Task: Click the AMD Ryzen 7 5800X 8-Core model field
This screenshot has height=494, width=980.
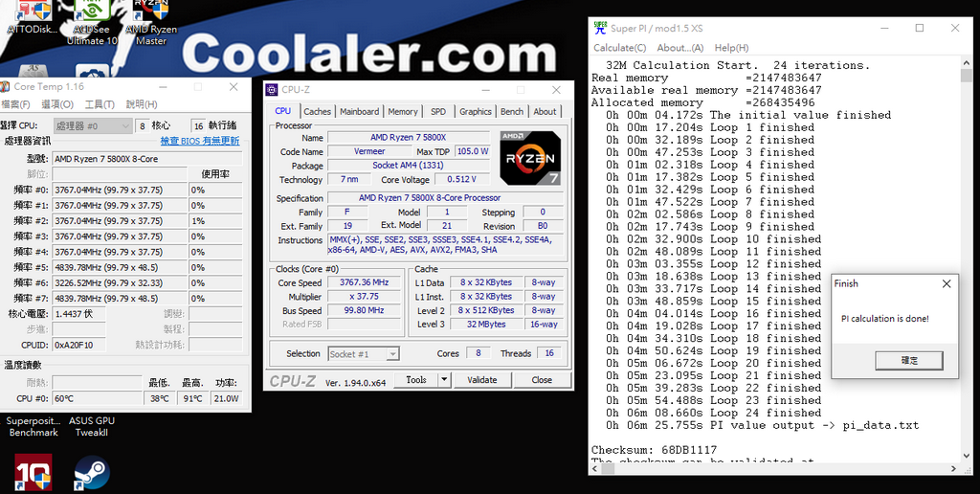Action: tap(146, 159)
